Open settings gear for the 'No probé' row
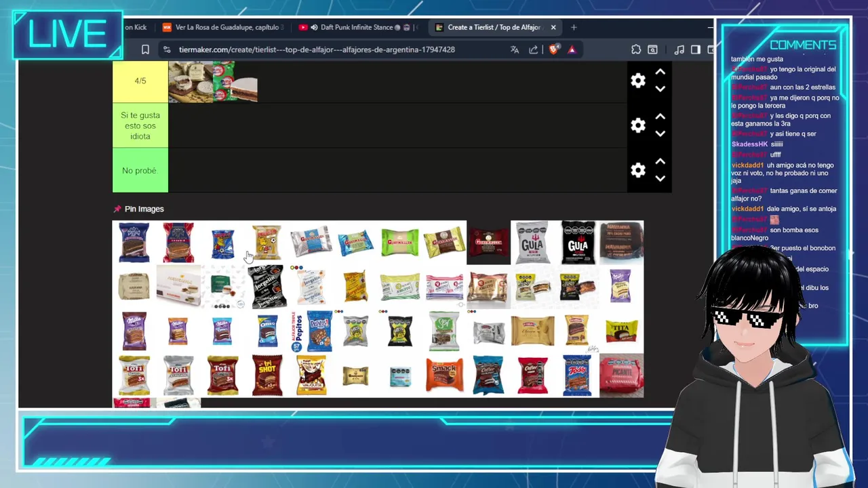Viewport: 868px width, 488px height. point(638,170)
